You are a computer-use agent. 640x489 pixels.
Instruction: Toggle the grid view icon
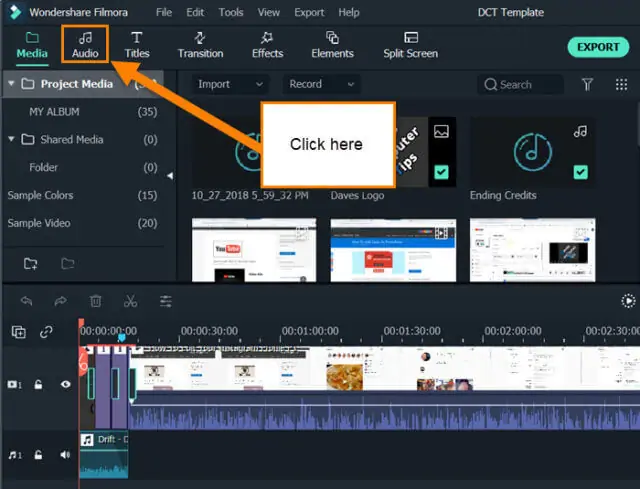coord(621,84)
